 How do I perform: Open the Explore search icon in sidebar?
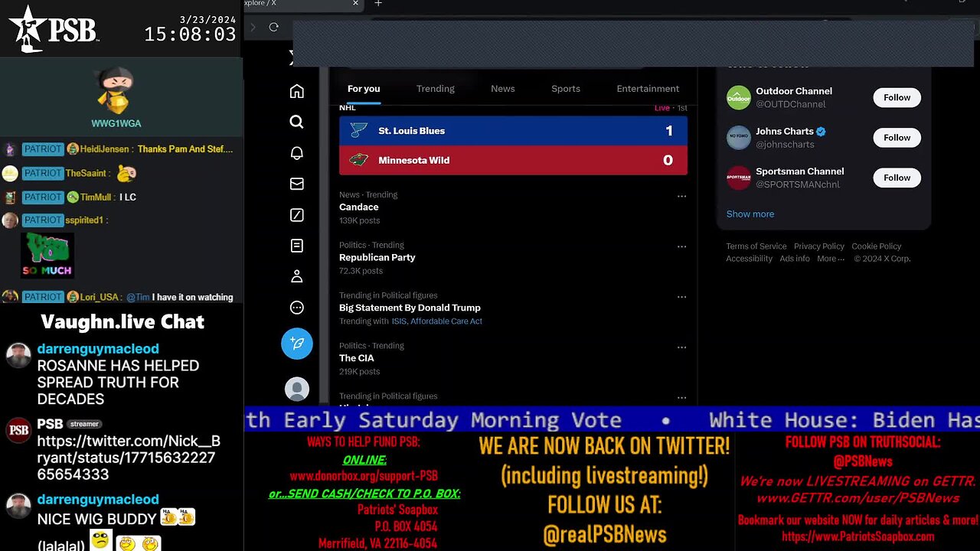coord(297,122)
